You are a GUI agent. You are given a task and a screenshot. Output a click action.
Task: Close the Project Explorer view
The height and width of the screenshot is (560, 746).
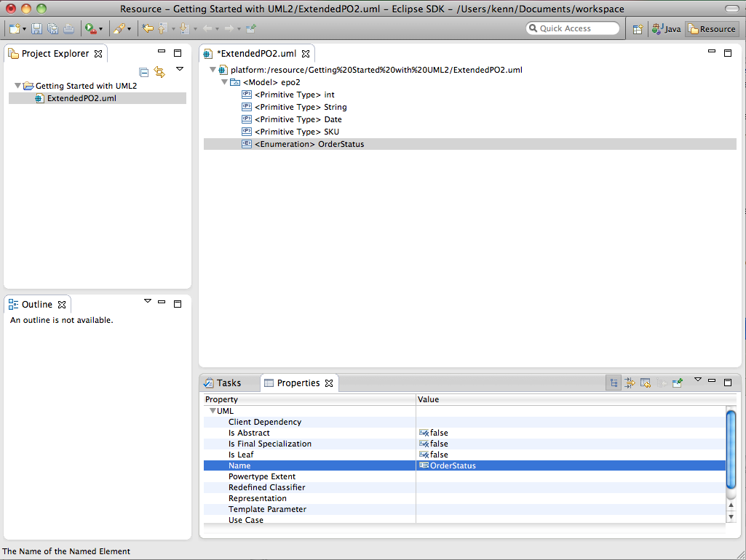[x=98, y=54]
